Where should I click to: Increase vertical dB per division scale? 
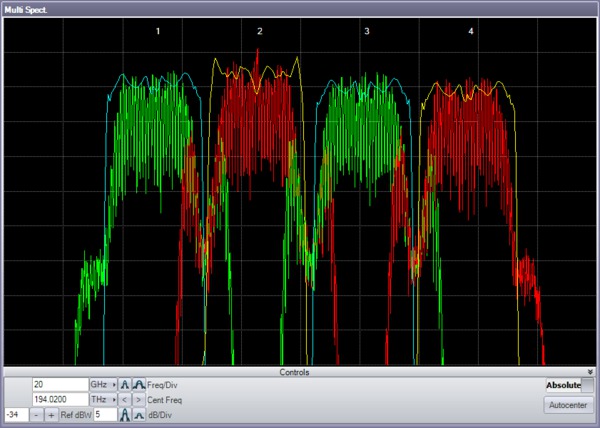(x=124, y=415)
